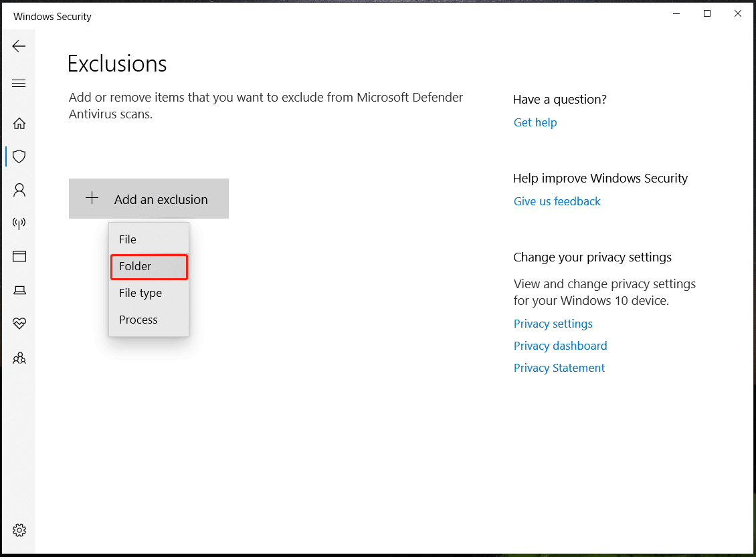Open Account protection person icon

[x=19, y=190]
